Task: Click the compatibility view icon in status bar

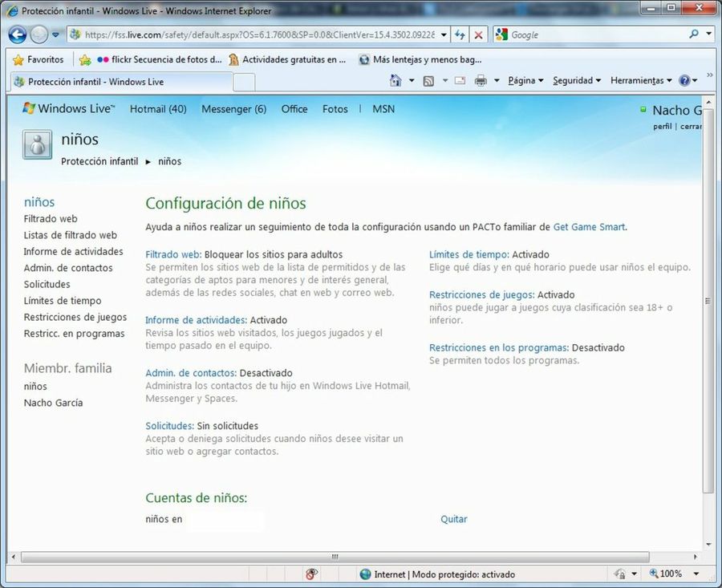Action: point(312,574)
